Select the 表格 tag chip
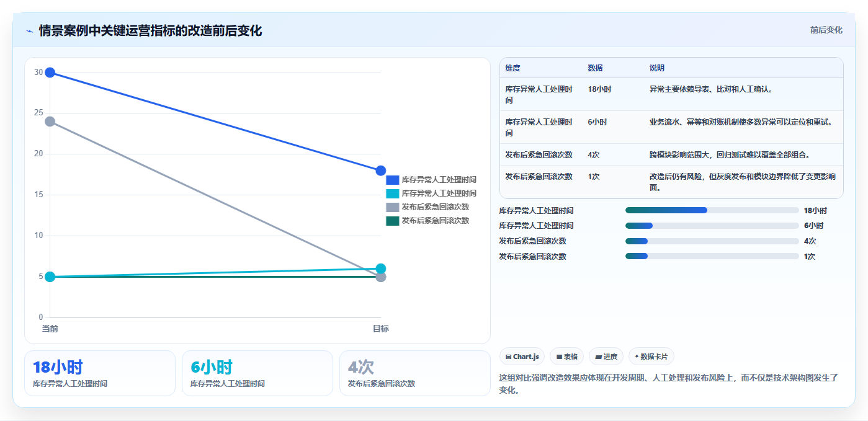Image resolution: width=868 pixels, height=421 pixels. pos(566,357)
